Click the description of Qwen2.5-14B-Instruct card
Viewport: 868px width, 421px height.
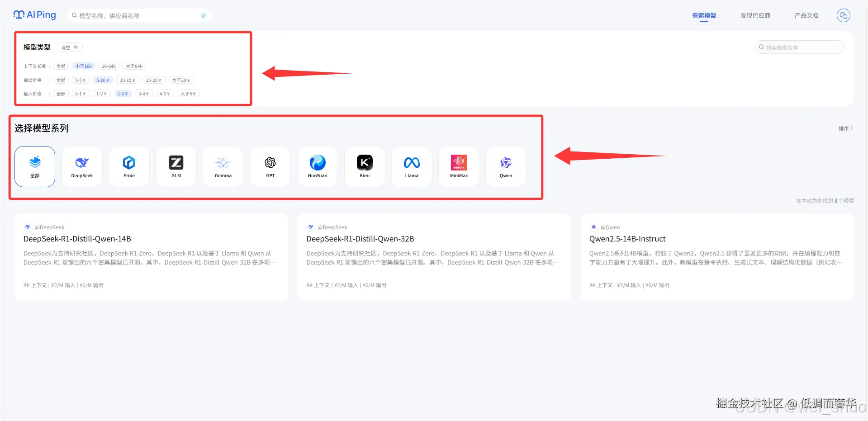[716, 258]
